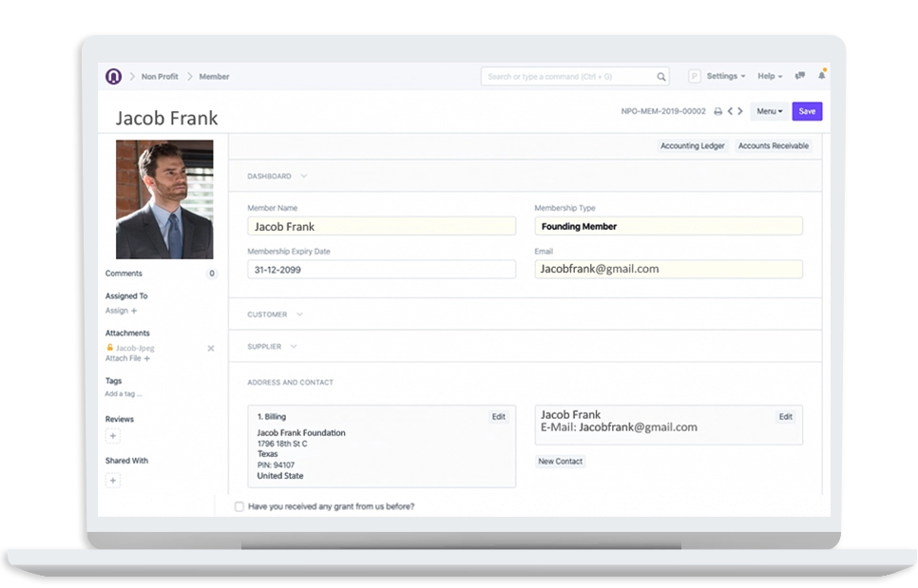Image resolution: width=918 pixels, height=588 pixels.
Task: Go to previous member record
Action: pos(730,111)
